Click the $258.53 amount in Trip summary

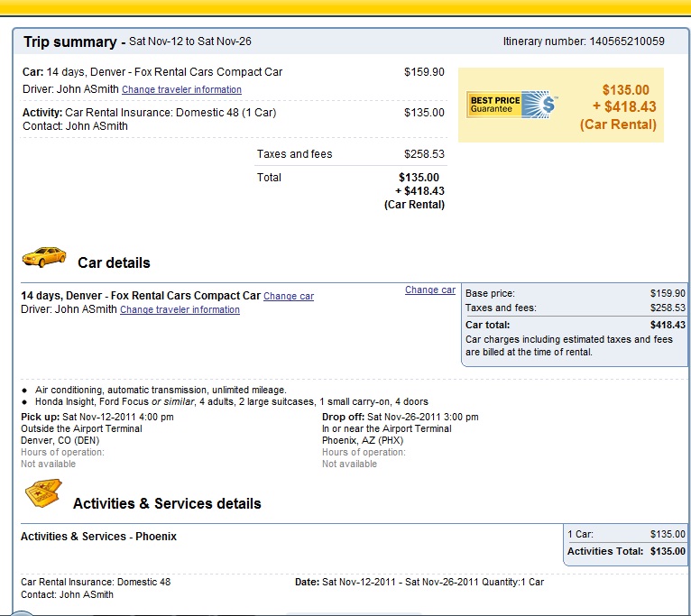click(x=424, y=154)
